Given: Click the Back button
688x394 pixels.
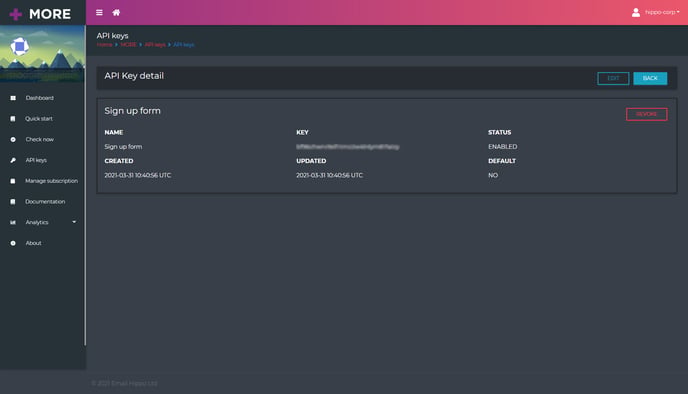Looking at the screenshot, I should [650, 78].
